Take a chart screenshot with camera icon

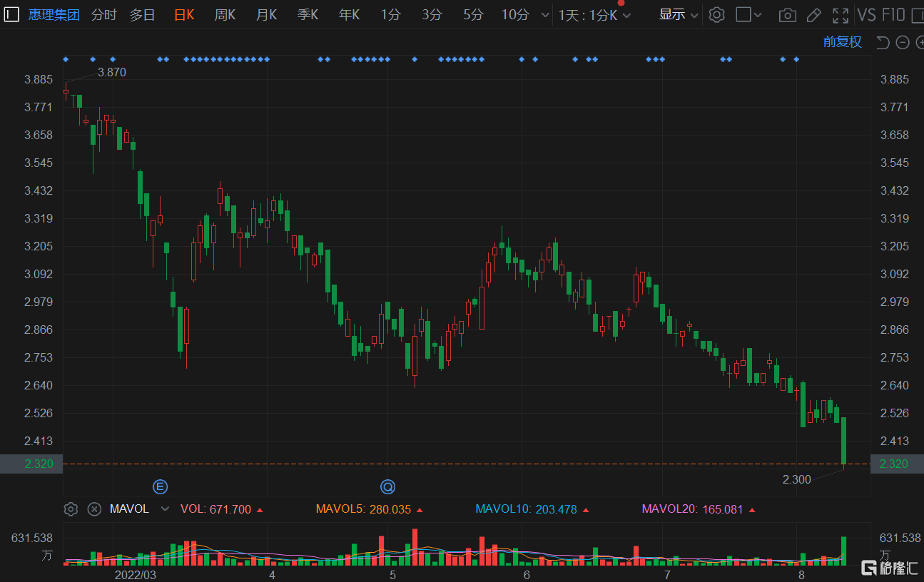click(787, 15)
